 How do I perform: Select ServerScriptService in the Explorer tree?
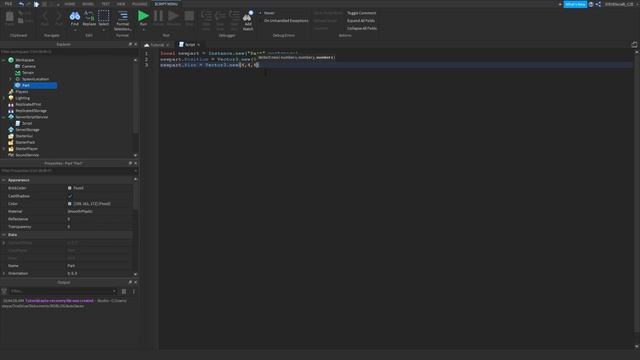[x=31, y=117]
